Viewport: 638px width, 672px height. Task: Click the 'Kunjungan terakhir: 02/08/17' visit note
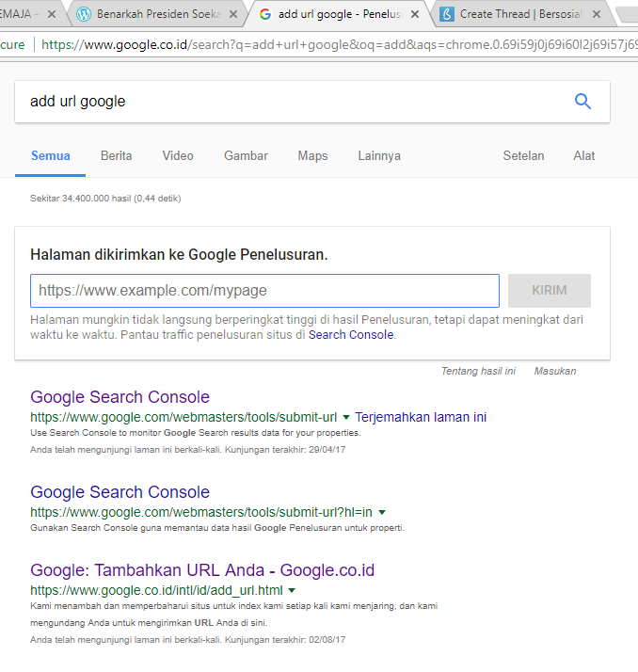pyautogui.click(x=285, y=640)
